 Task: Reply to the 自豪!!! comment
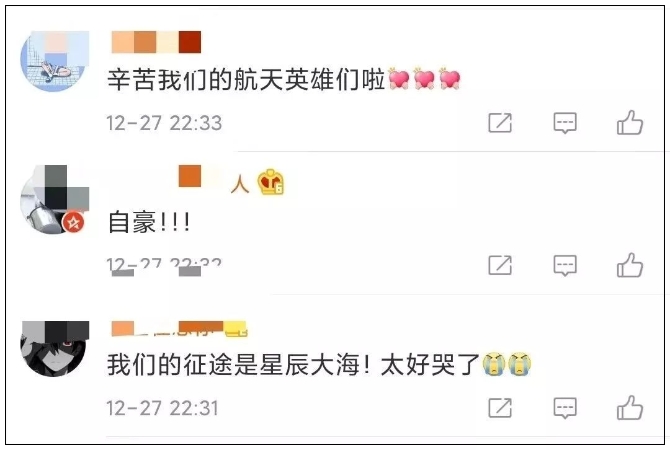tap(565, 265)
